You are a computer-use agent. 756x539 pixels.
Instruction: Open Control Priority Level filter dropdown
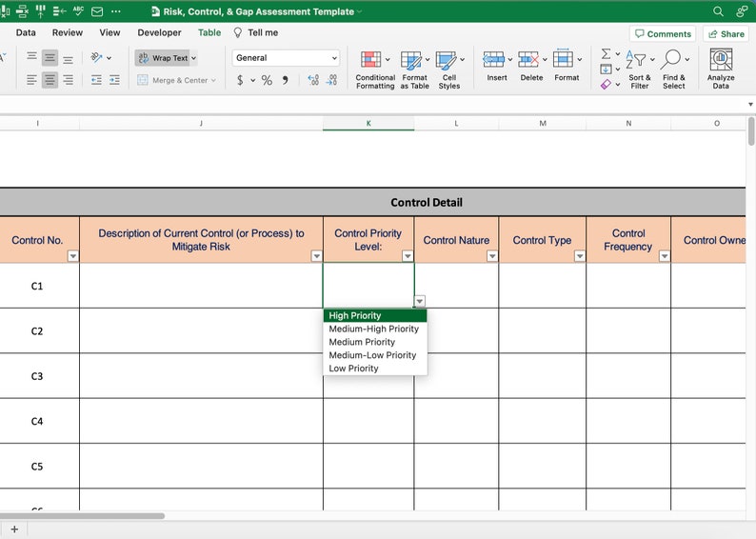click(x=408, y=256)
